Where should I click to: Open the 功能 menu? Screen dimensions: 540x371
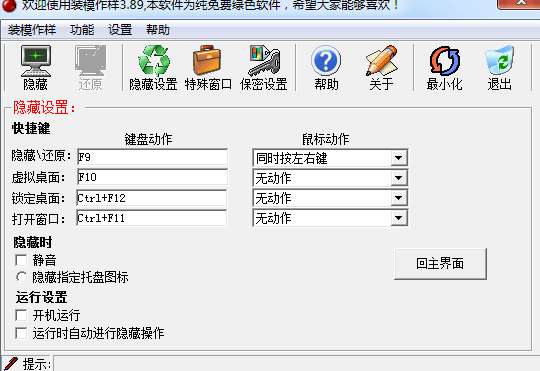point(82,30)
